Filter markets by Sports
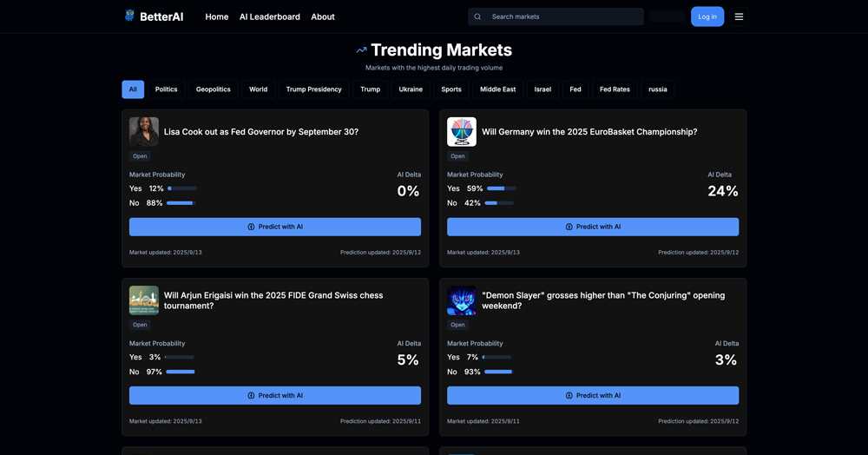 (x=451, y=89)
